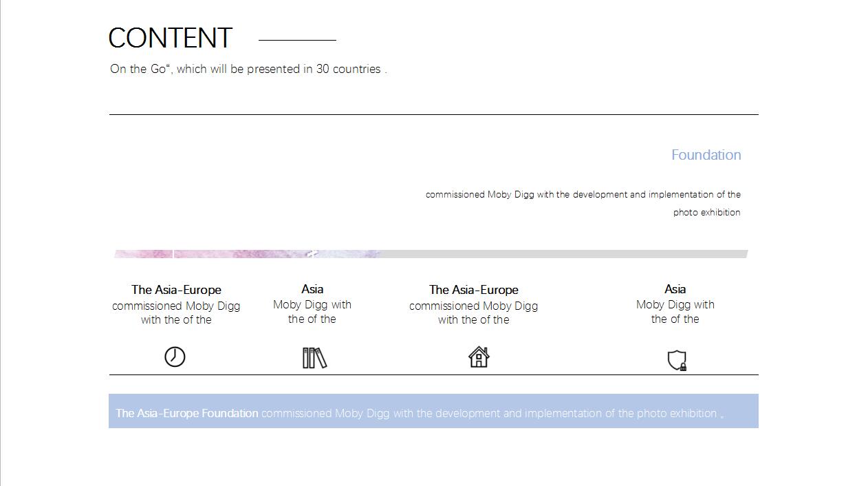Select the house icon

(x=479, y=357)
